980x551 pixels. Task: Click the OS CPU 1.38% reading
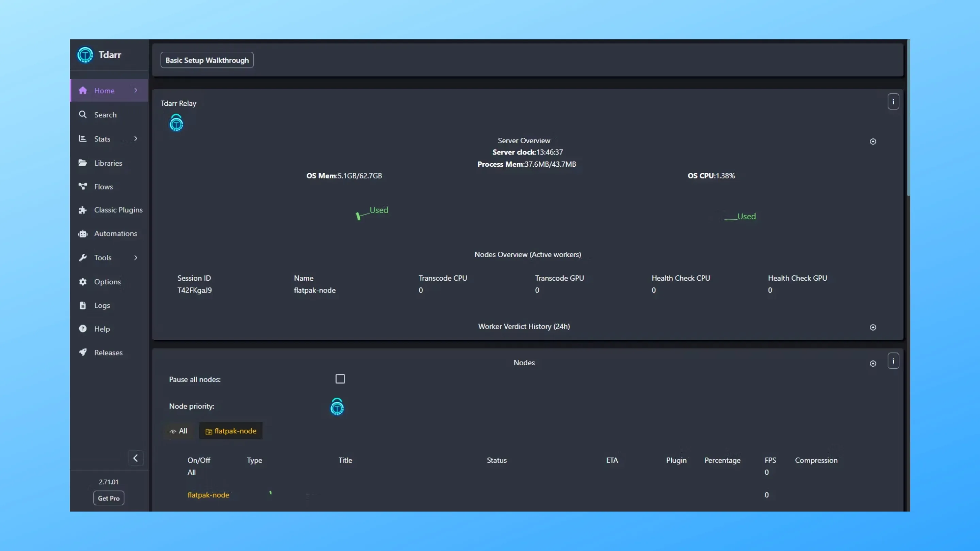click(x=711, y=176)
